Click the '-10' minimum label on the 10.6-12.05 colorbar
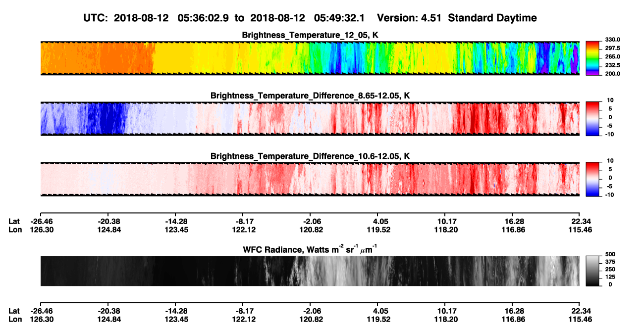 coord(610,194)
